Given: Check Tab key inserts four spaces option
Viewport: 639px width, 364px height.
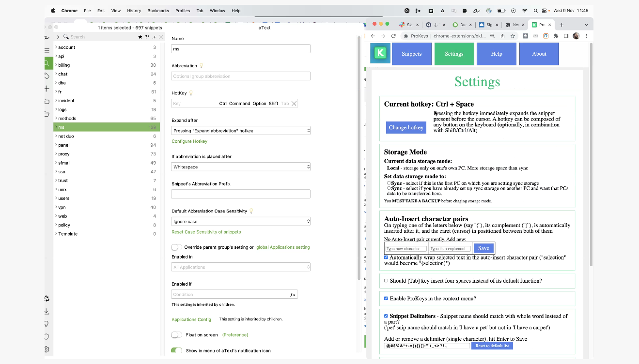Looking at the screenshot, I should coord(386,281).
